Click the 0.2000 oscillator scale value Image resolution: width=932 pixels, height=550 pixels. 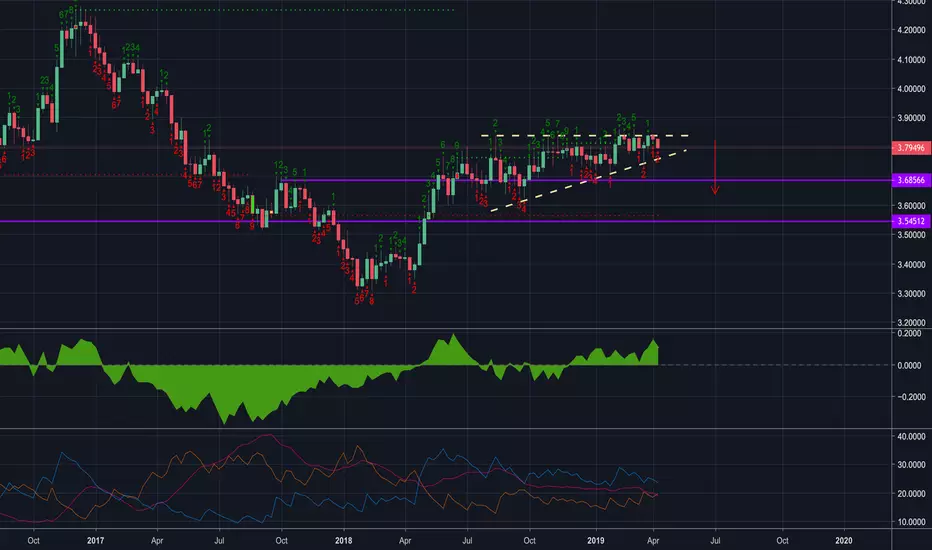click(x=909, y=334)
